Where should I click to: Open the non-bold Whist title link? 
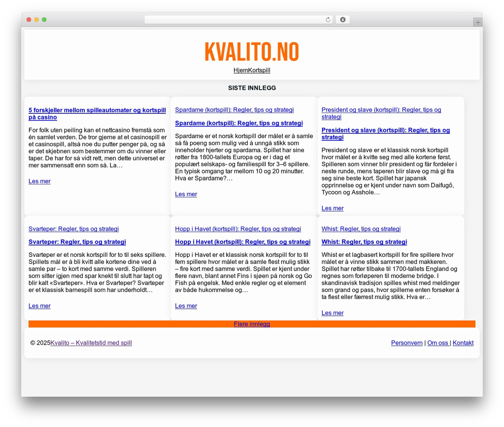click(x=361, y=229)
